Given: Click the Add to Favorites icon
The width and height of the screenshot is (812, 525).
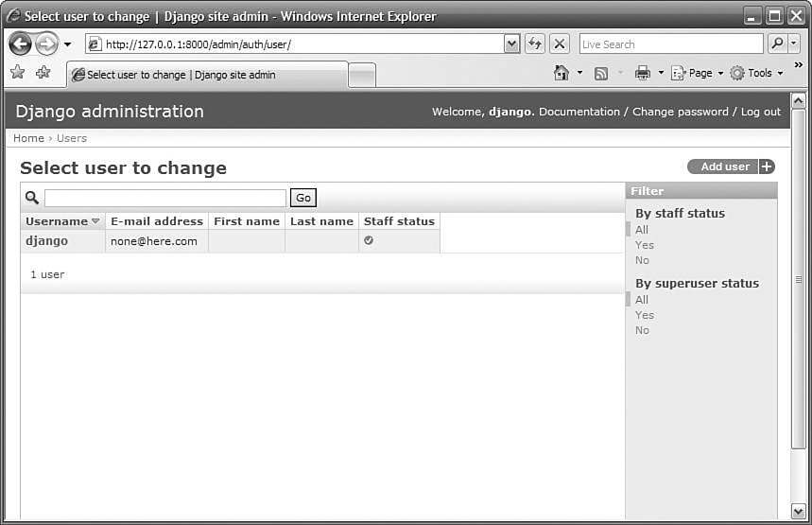Looking at the screenshot, I should tap(43, 72).
